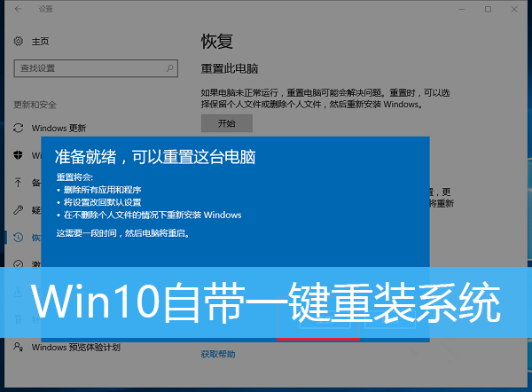This screenshot has height=392, width=532.
Task: Go to the 主页 settings home
Action: click(x=41, y=42)
